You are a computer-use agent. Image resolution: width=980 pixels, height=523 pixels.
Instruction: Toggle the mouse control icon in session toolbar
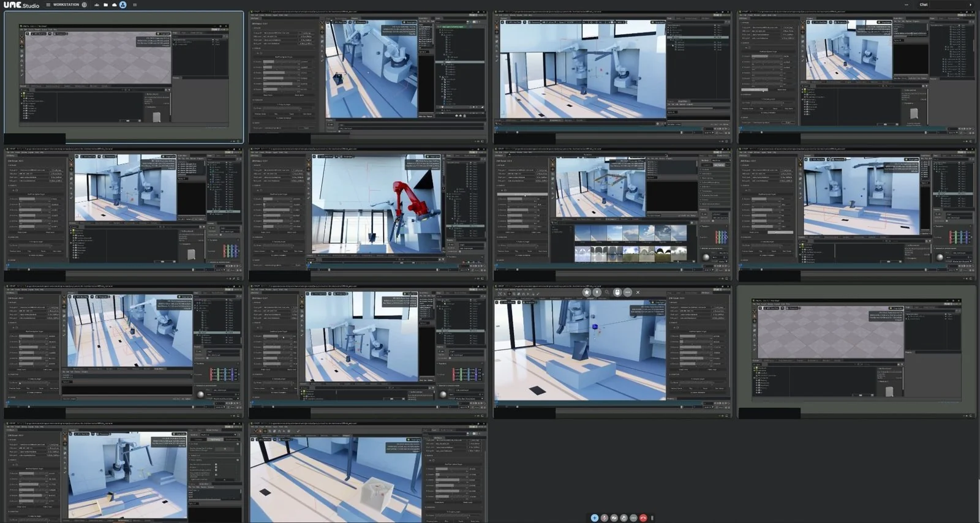click(617, 292)
